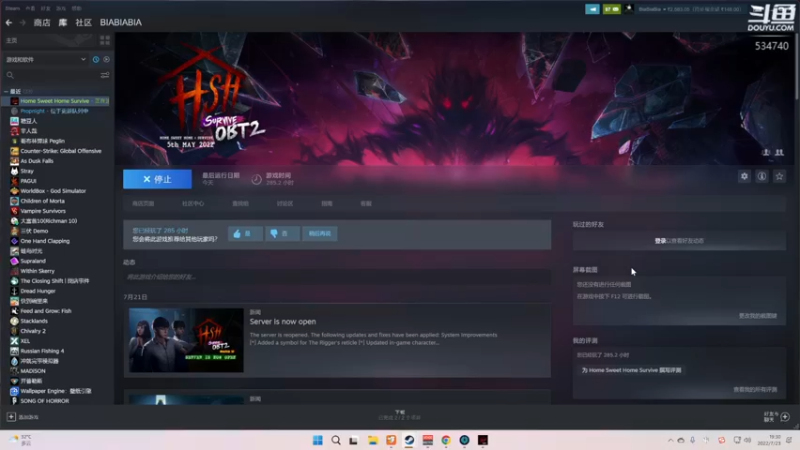The width and height of the screenshot is (800, 450).
Task: Open the BIABIABIA profile tab
Action: (121, 22)
